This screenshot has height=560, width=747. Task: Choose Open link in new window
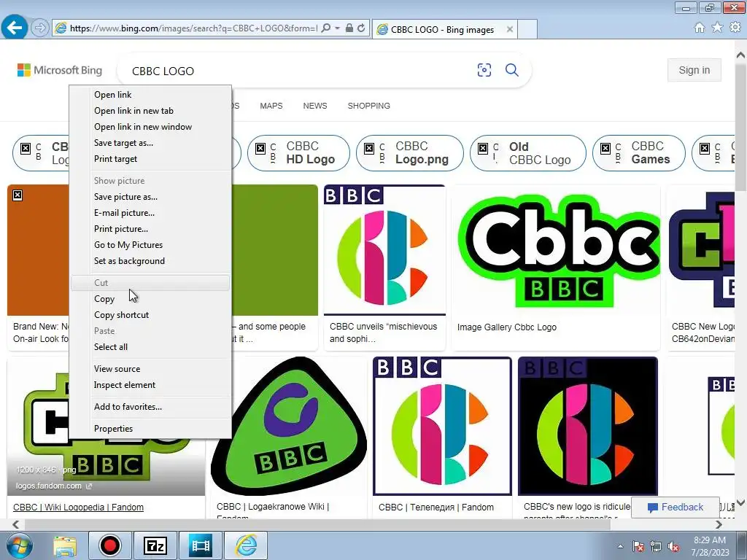(x=150, y=127)
